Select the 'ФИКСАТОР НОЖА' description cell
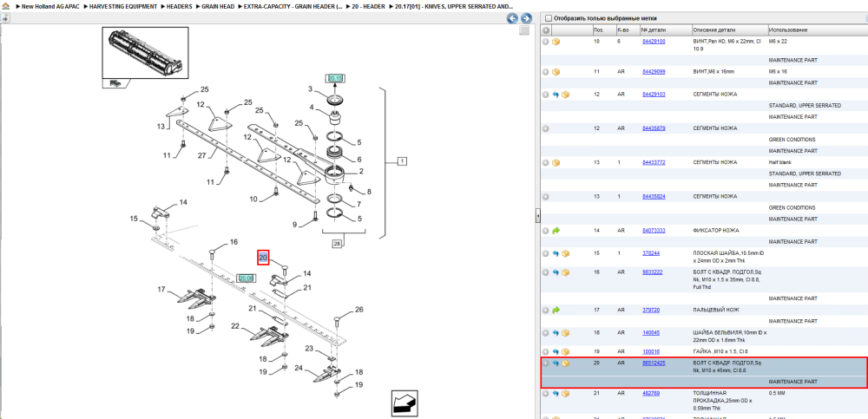Viewport: 868px width, 419px height. tap(716, 230)
